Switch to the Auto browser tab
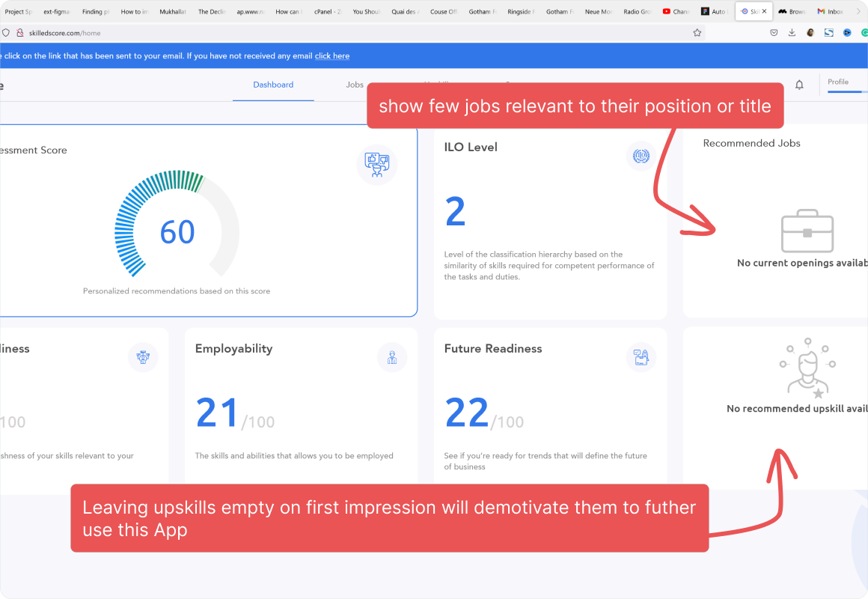Image resolution: width=868 pixels, height=599 pixels. pos(714,11)
